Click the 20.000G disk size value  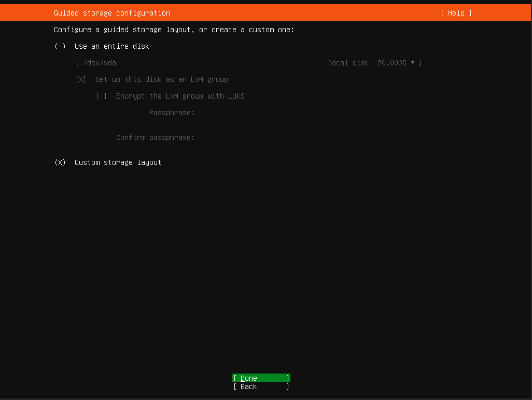pyautogui.click(x=391, y=63)
